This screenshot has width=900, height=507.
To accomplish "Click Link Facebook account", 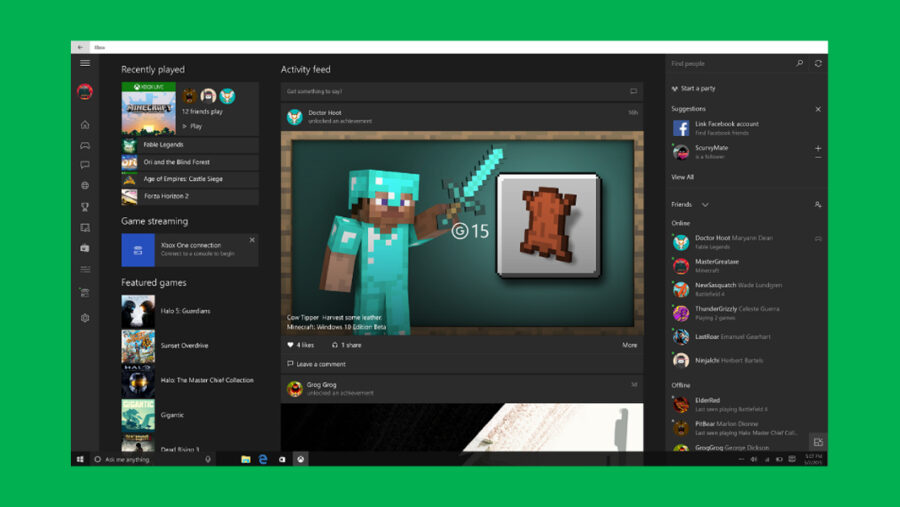I will coord(727,124).
